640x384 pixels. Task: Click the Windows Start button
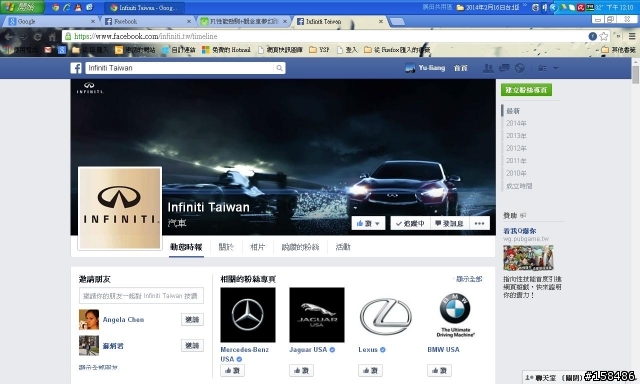(x=22, y=7)
